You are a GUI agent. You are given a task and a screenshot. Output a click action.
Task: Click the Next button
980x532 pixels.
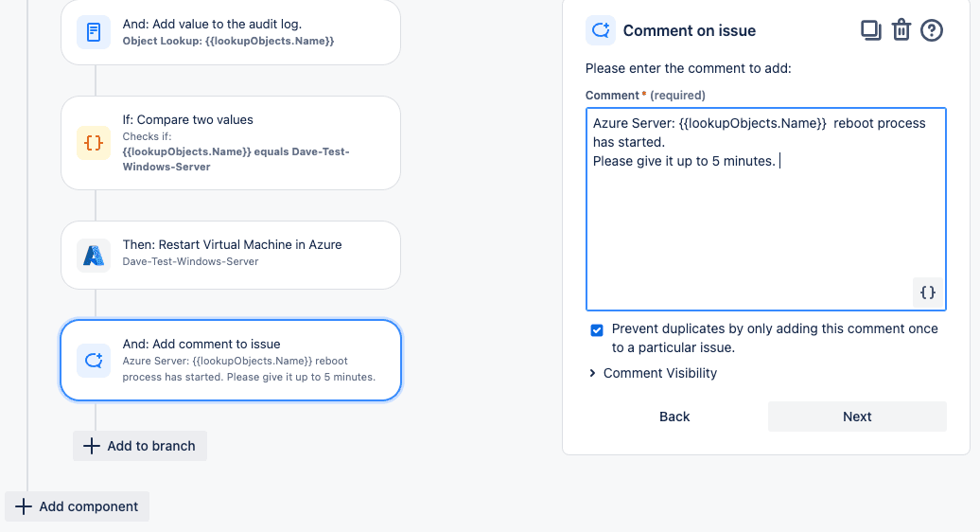[857, 417]
